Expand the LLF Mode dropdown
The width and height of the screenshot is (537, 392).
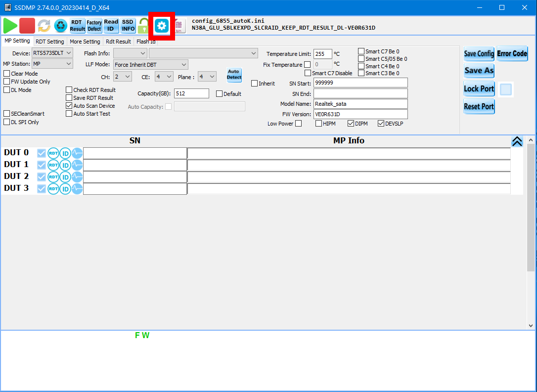[x=150, y=65]
